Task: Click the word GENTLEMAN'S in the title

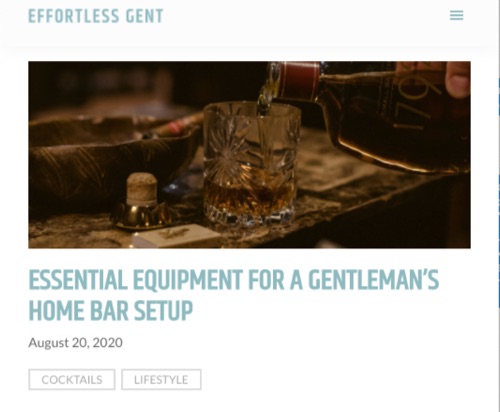Action: (x=373, y=279)
